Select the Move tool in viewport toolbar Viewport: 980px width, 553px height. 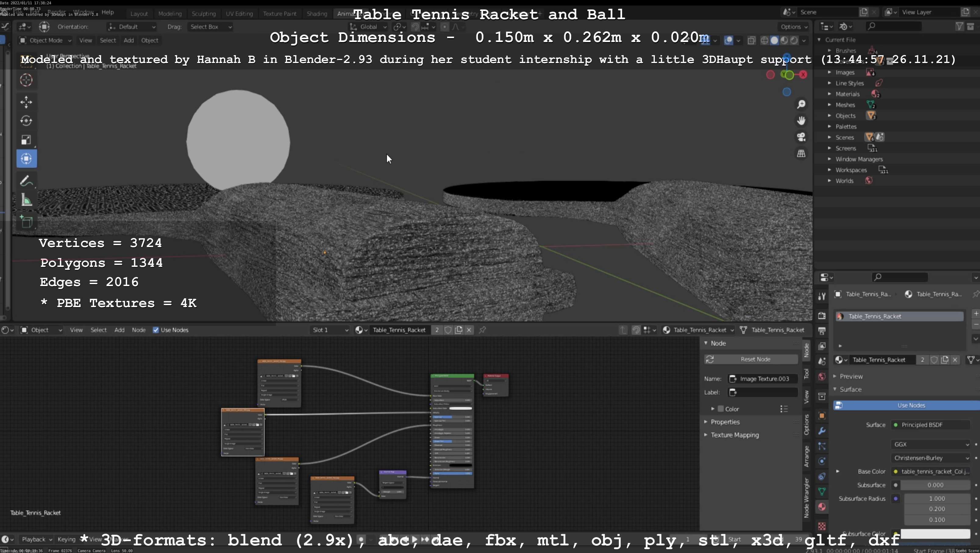click(x=26, y=101)
